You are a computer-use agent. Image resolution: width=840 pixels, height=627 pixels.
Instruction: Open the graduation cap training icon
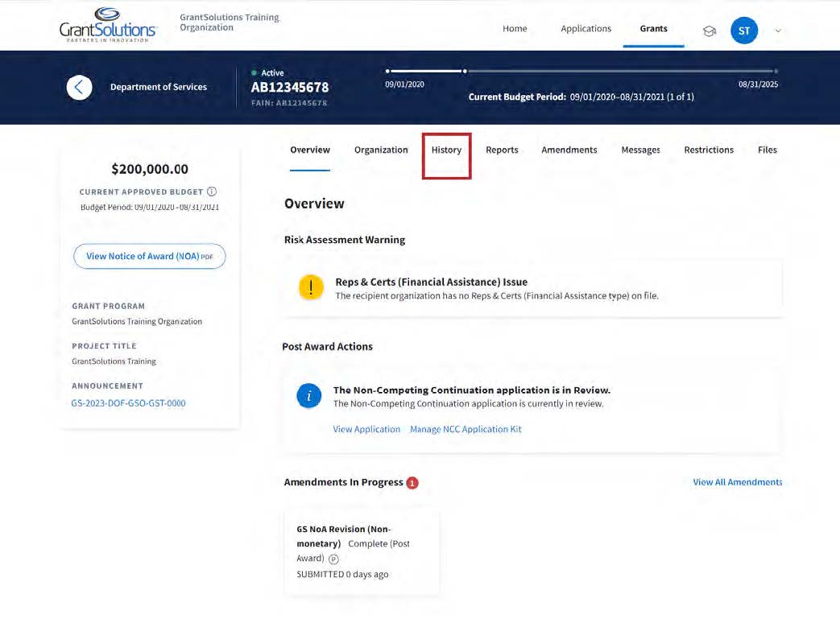(710, 31)
